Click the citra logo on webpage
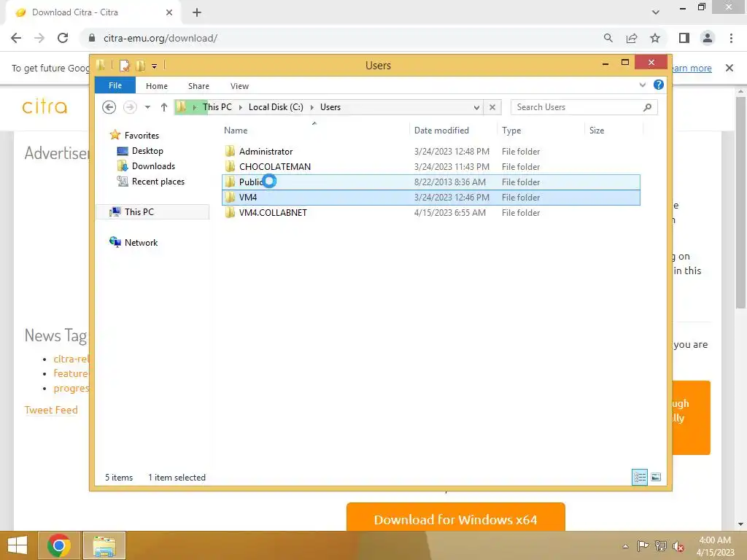Screen dimensions: 747x560 pos(44,106)
